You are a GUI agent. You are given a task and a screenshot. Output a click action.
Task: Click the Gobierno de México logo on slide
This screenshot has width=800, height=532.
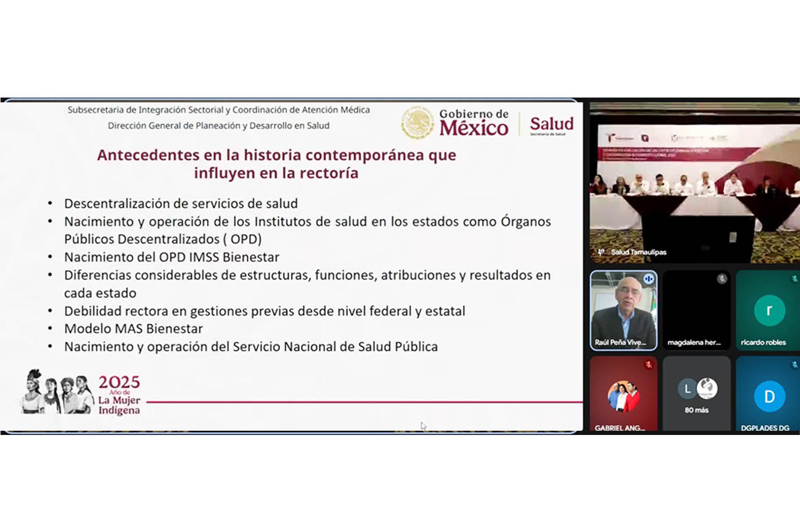click(456, 123)
